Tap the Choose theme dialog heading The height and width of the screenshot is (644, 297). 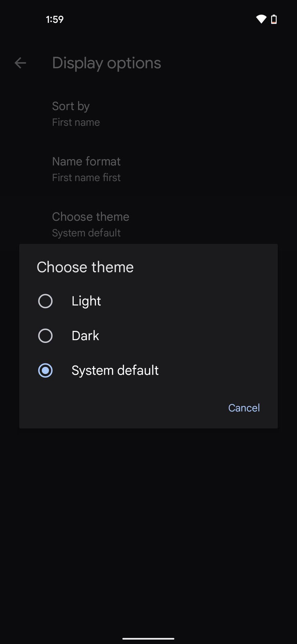click(x=85, y=267)
